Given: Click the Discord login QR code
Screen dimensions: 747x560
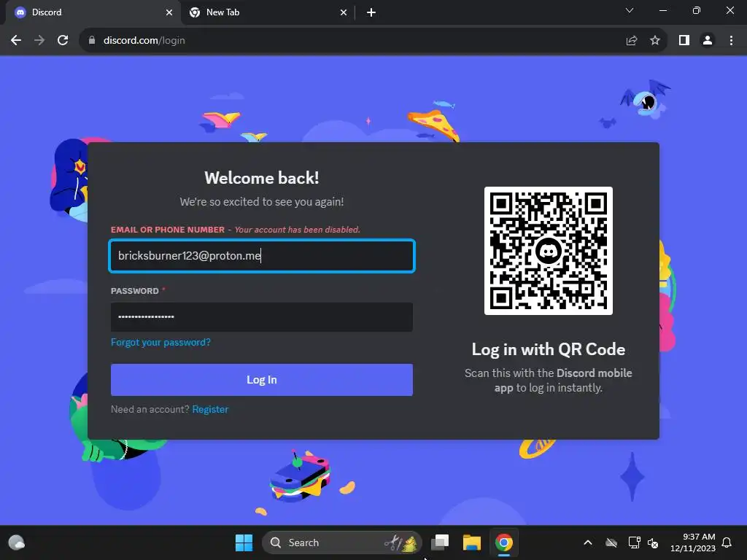Looking at the screenshot, I should point(549,251).
